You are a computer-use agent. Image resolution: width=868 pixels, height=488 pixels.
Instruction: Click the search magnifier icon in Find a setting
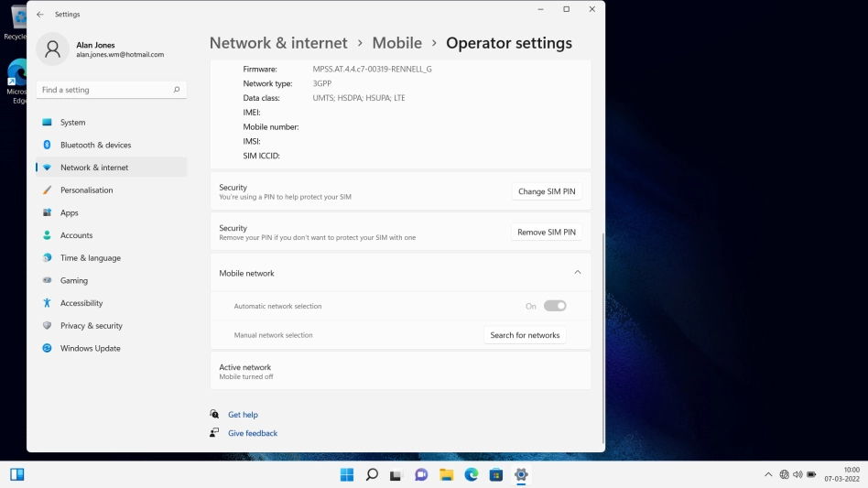[177, 90]
